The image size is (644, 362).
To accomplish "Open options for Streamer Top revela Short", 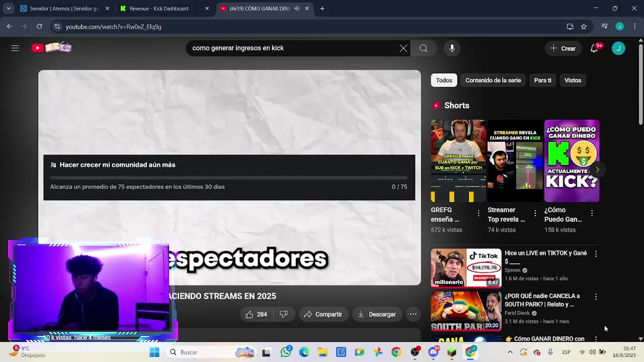I will point(535,213).
